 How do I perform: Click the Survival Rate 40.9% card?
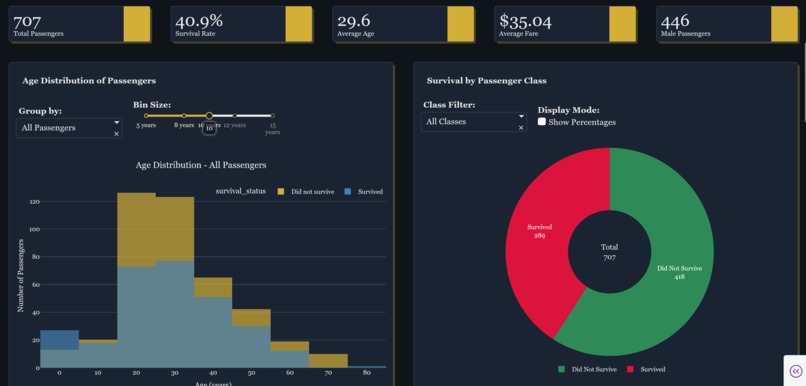click(242, 24)
